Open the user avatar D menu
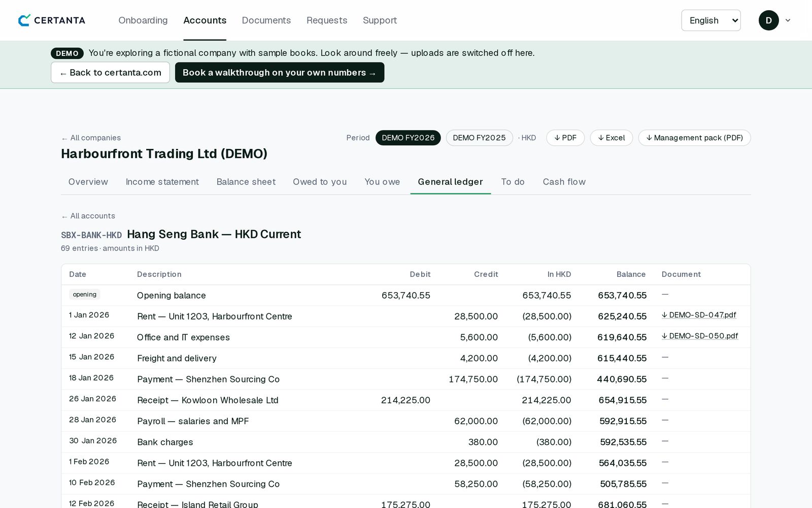Viewport: 812px width, 508px height. click(x=768, y=20)
